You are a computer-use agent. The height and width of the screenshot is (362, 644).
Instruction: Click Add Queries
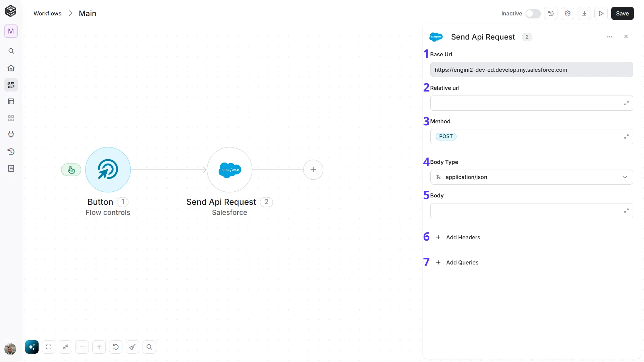tap(457, 262)
